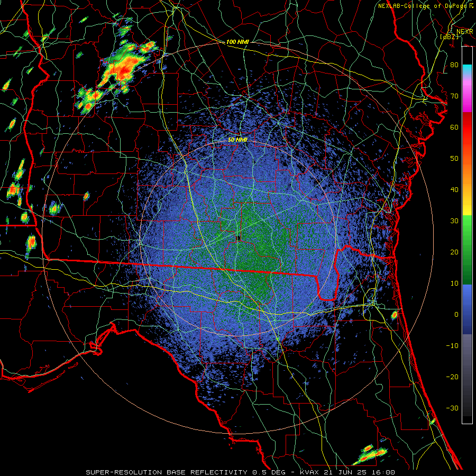
Task: Click the "NEXR" label above the scale
Action: tap(464, 32)
